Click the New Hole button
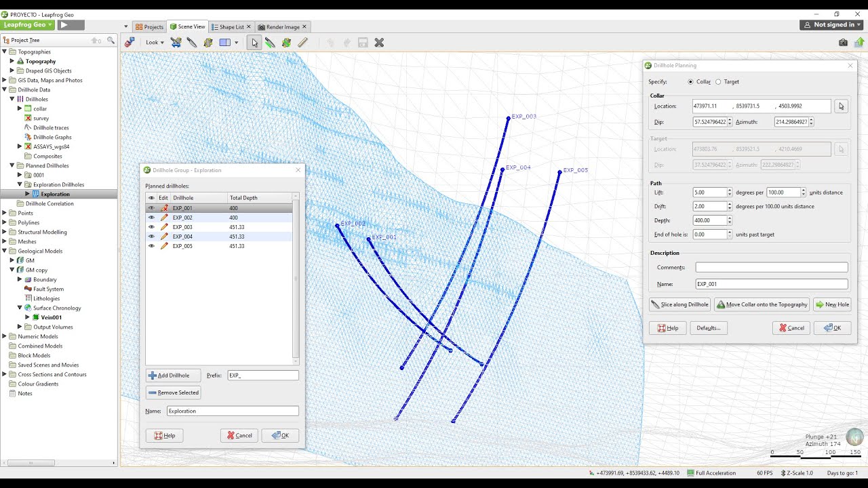 click(832, 304)
